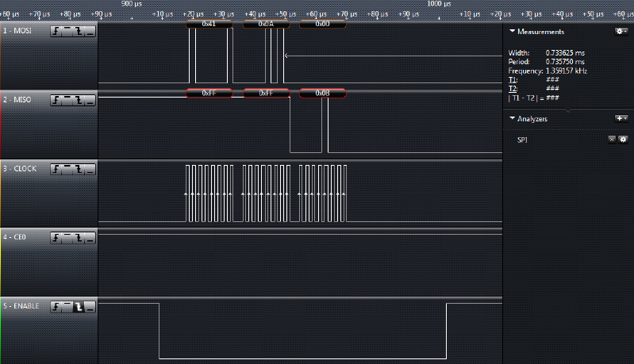Remove the SPI analyzer with X icon

pos(612,139)
